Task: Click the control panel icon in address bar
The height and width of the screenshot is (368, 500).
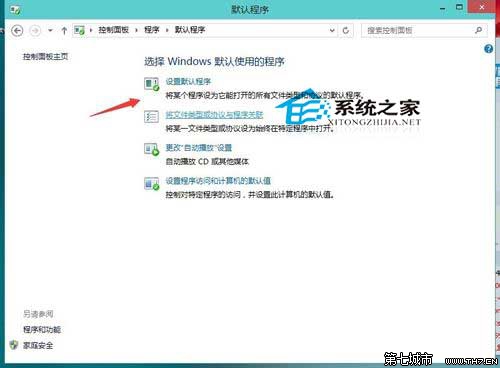Action: point(79,30)
